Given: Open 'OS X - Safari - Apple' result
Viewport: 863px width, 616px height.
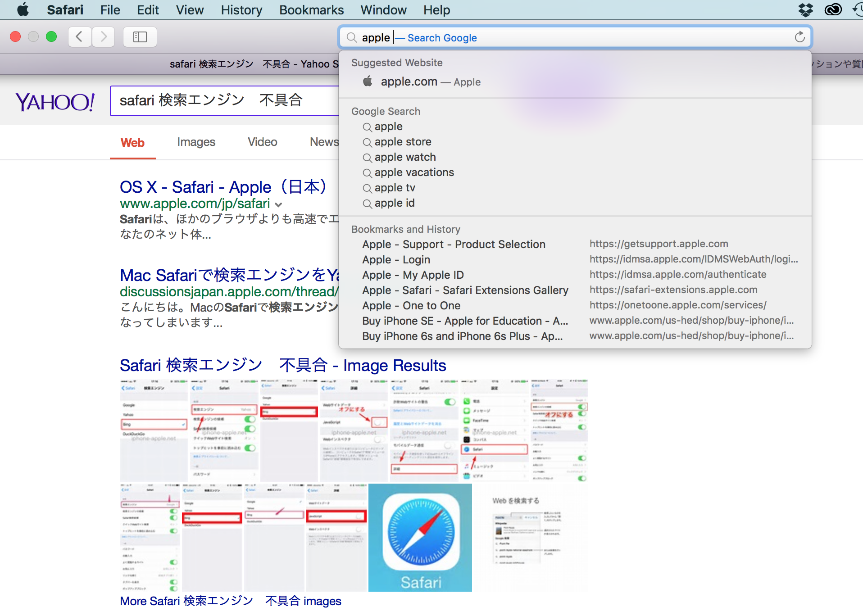Looking at the screenshot, I should pyautogui.click(x=223, y=187).
